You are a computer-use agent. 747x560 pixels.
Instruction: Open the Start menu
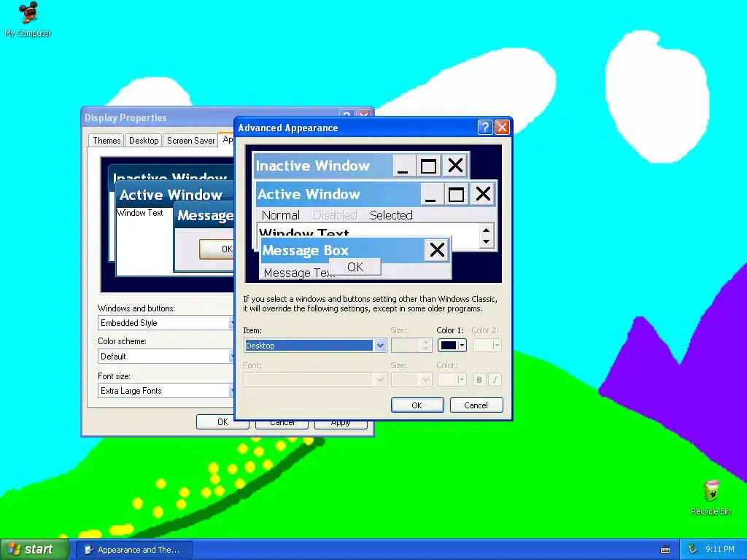(x=34, y=550)
